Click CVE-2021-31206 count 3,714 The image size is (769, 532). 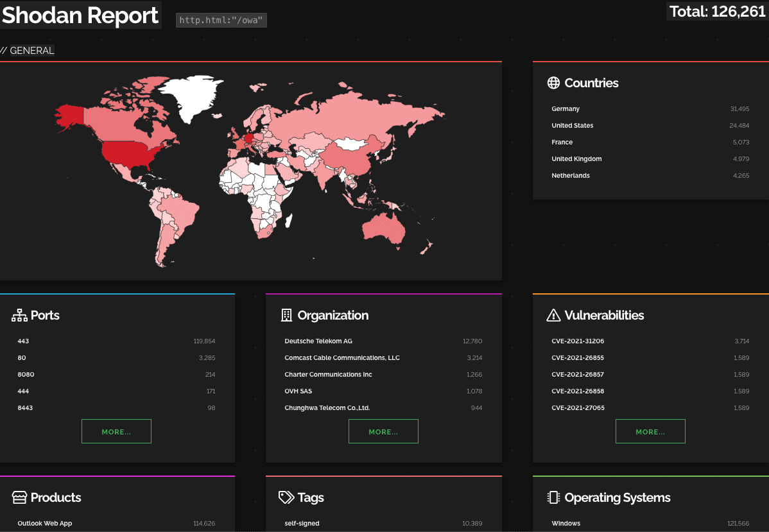pos(742,341)
